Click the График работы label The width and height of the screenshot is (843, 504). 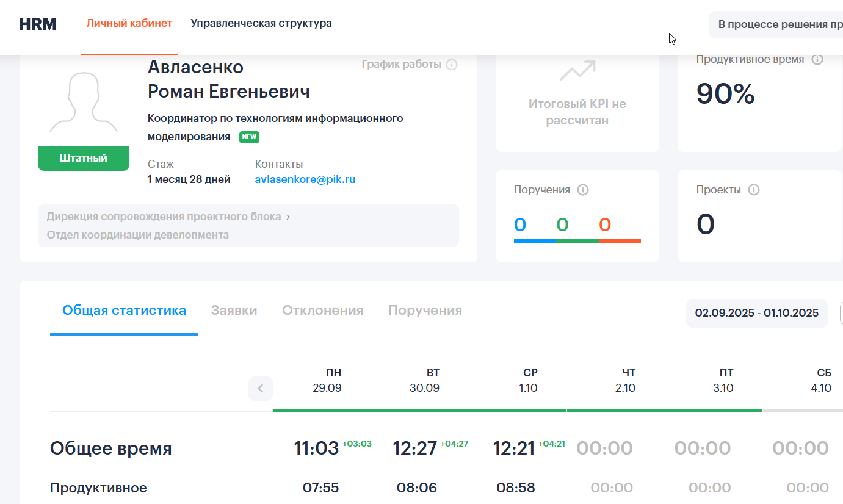(401, 65)
